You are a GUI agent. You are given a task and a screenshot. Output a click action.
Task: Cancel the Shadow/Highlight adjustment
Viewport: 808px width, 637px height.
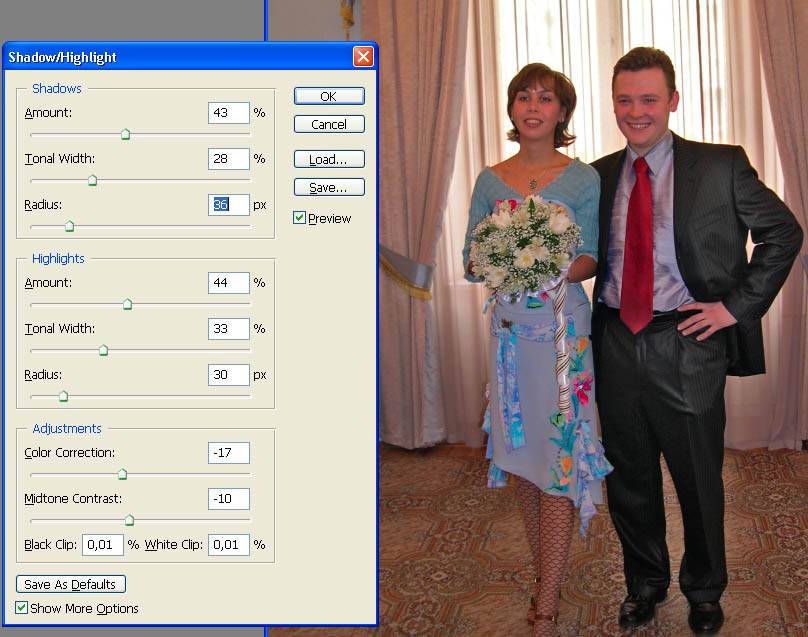click(x=329, y=124)
